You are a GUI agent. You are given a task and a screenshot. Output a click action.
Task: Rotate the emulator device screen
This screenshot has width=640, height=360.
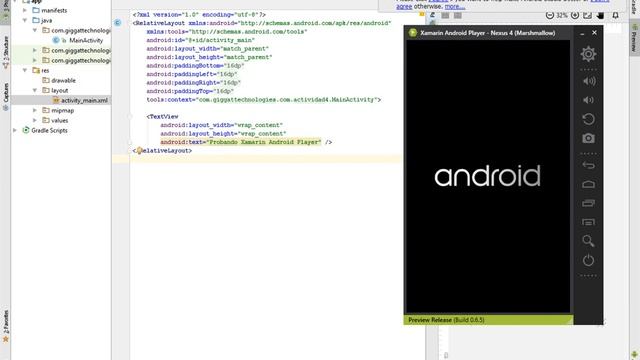click(588, 119)
